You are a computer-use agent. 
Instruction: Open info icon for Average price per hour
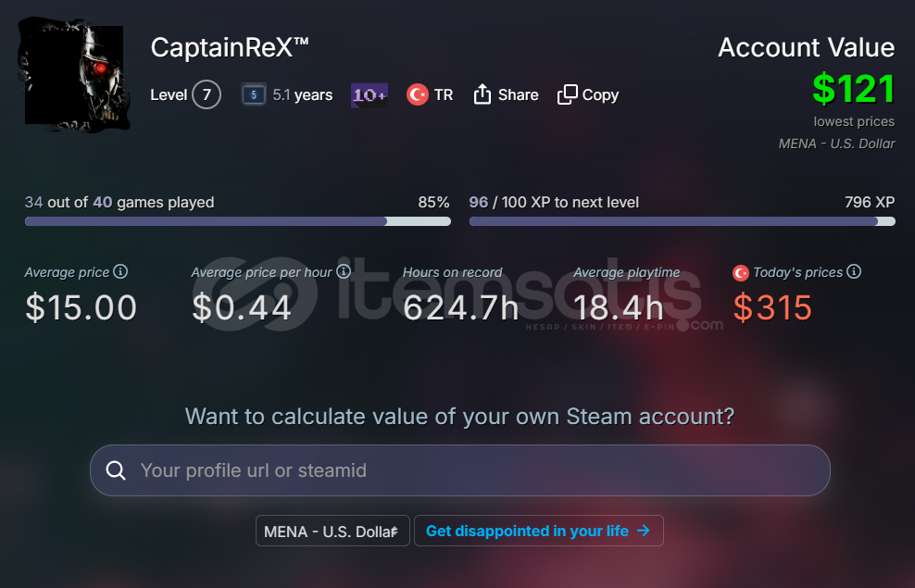click(x=344, y=272)
